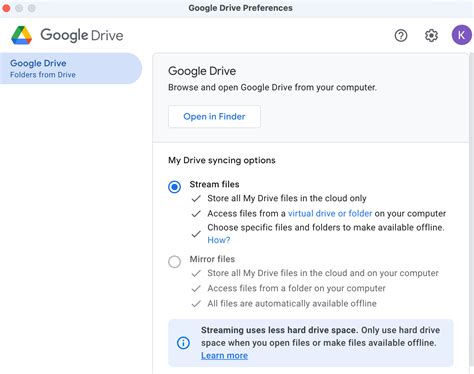Close the window with the red button
Screen dimensions: 474x374
pos(6,8)
